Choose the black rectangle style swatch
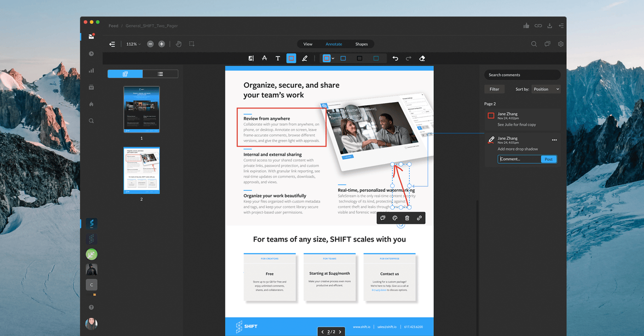644x336 pixels. click(360, 58)
